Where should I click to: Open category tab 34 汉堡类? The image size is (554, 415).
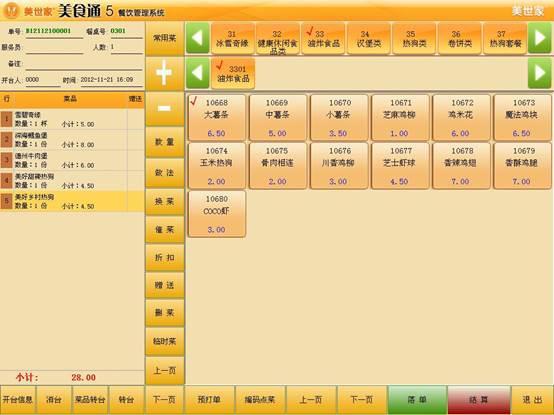pyautogui.click(x=369, y=38)
